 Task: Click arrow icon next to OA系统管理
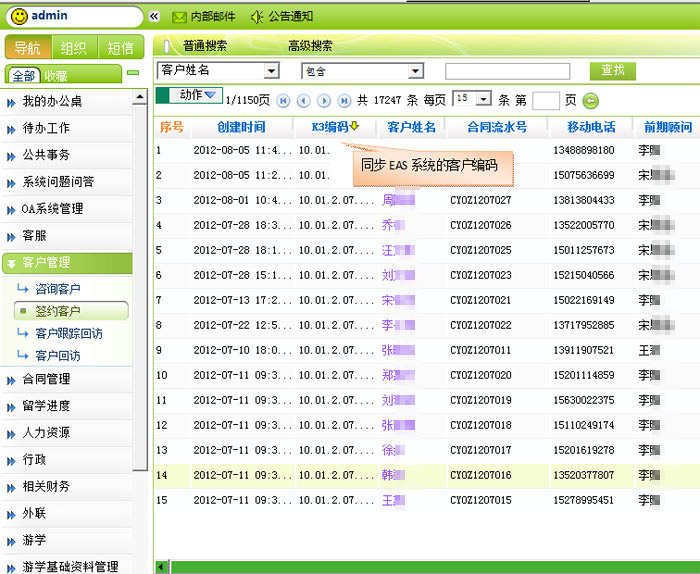click(11, 210)
